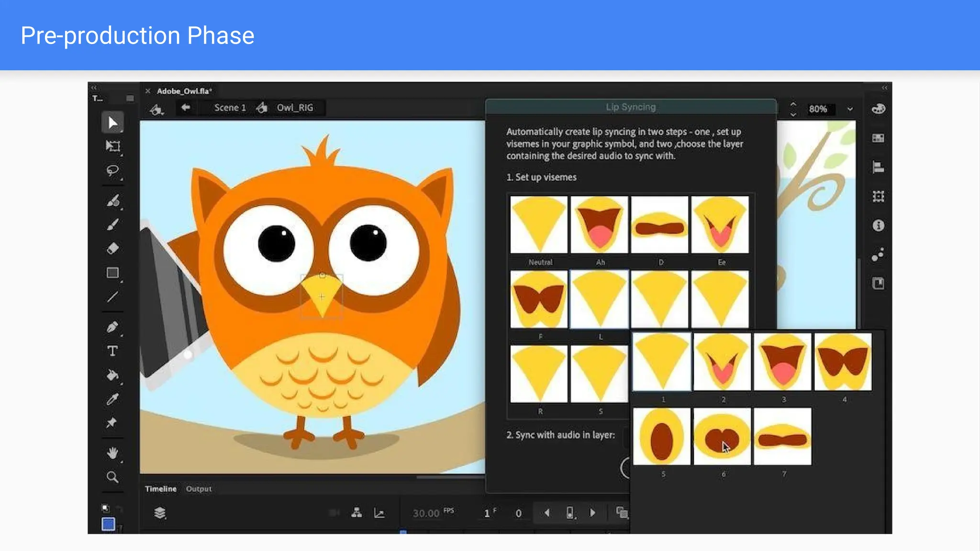Image resolution: width=980 pixels, height=551 pixels.
Task: Go back using the Scene 1 arrow
Action: coord(186,108)
